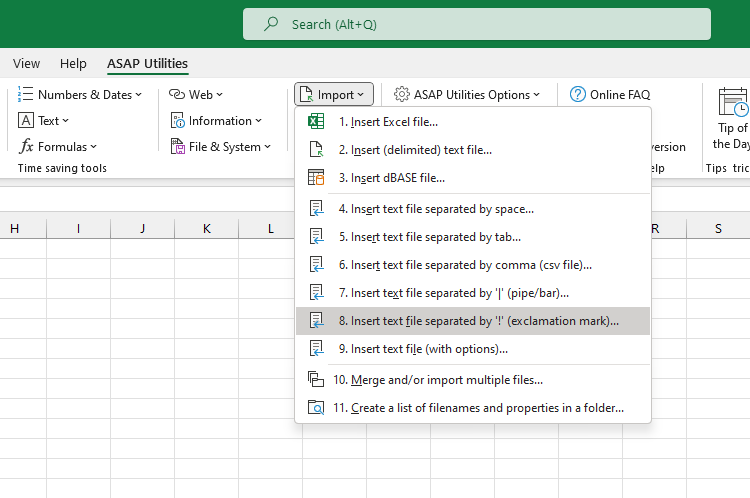Click the ASAP Utilities Options gear icon
Viewport: 750px width, 498px height.
402,94
